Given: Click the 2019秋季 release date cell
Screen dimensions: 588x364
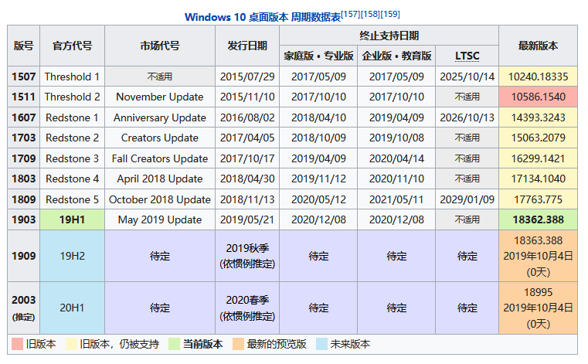Looking at the screenshot, I should coord(247,256).
